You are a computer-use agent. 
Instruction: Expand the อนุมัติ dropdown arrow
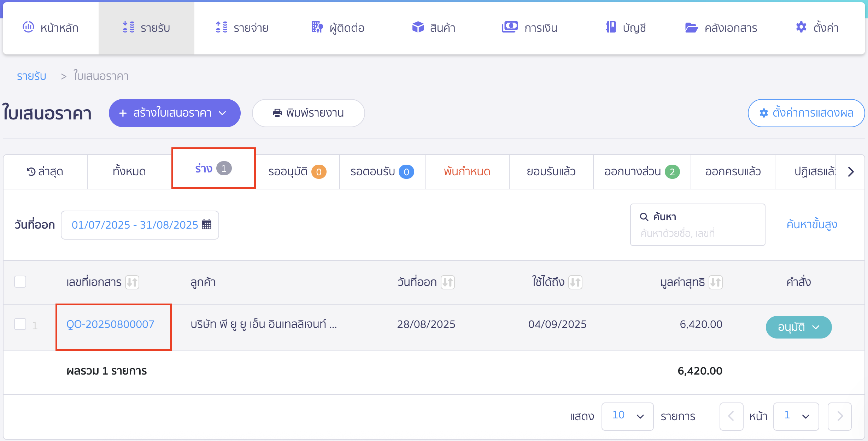click(x=816, y=327)
